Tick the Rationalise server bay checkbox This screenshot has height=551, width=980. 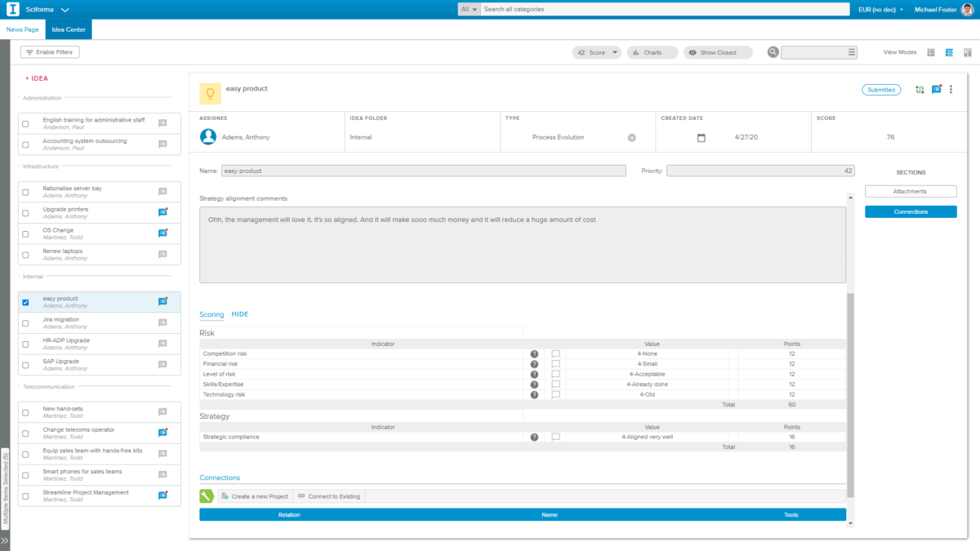point(25,192)
